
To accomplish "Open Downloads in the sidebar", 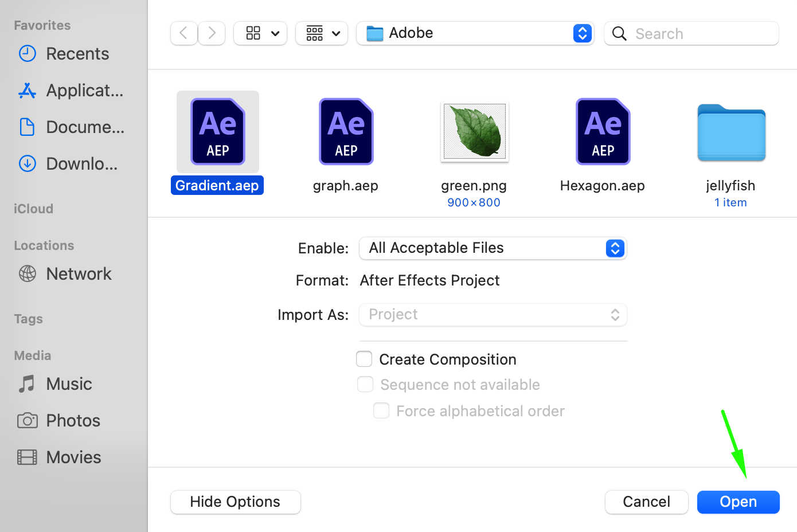I will click(81, 164).
